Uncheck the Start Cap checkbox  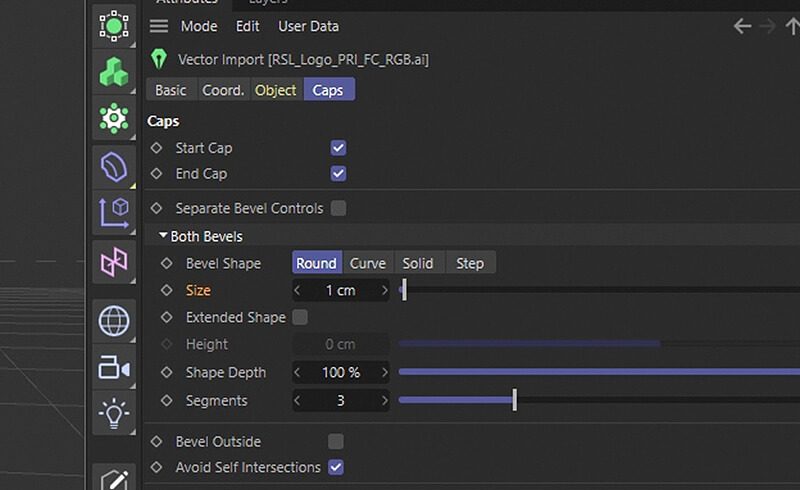pos(338,148)
